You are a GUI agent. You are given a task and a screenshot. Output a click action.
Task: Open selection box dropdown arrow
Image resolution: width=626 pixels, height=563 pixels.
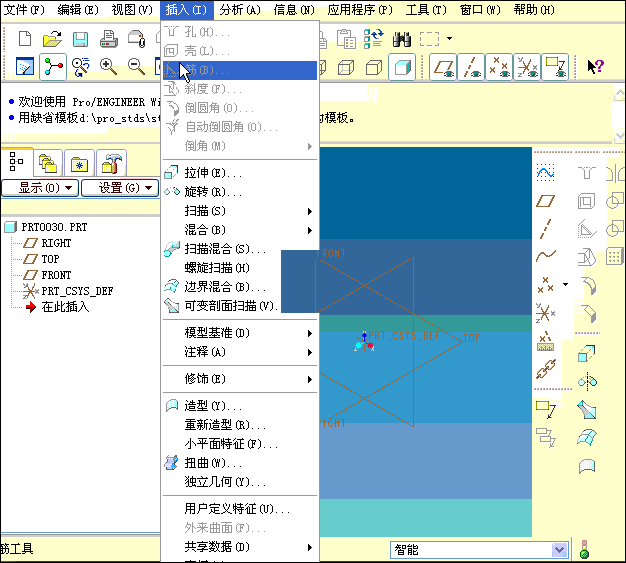(x=450, y=39)
